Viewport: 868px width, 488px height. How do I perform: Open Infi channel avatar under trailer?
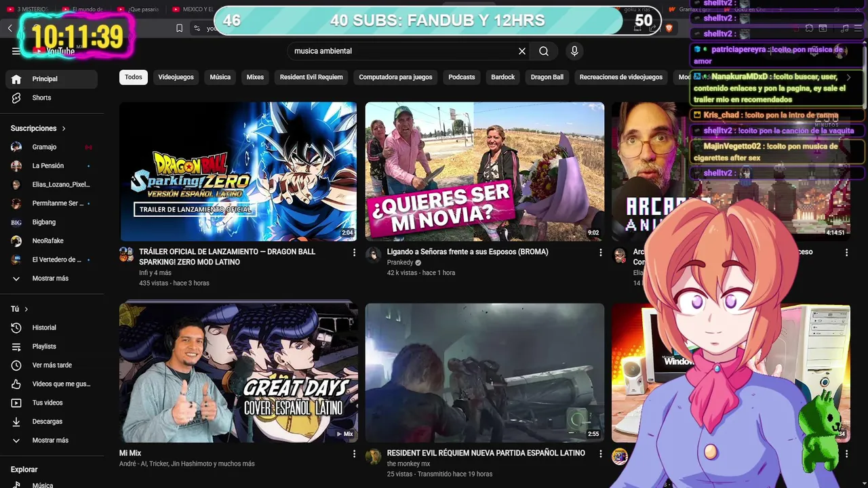[x=127, y=255]
